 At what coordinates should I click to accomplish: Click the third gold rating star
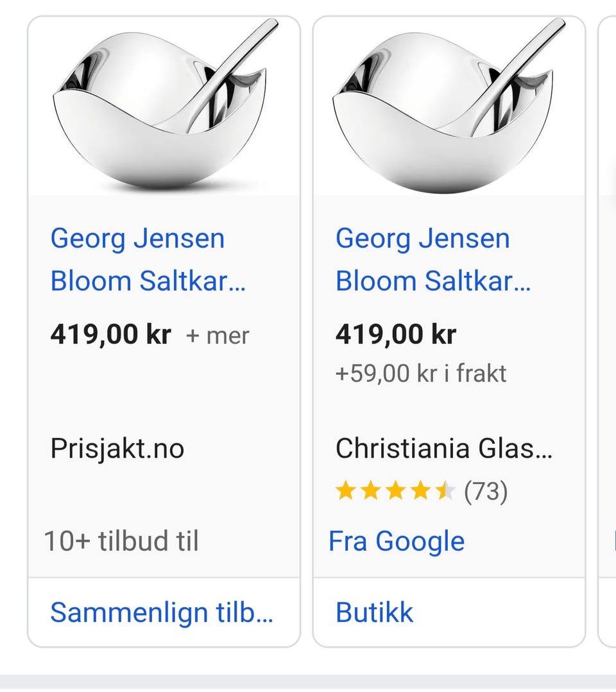395,492
